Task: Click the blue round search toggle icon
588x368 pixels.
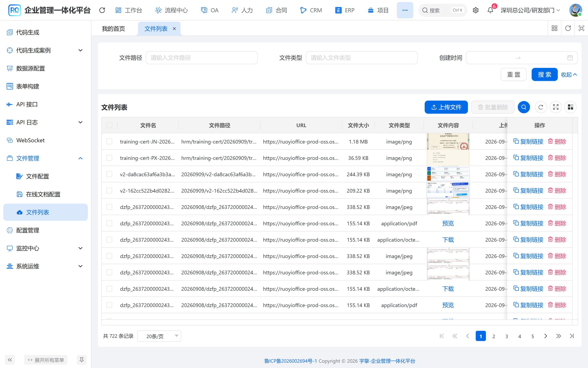Action: point(524,107)
